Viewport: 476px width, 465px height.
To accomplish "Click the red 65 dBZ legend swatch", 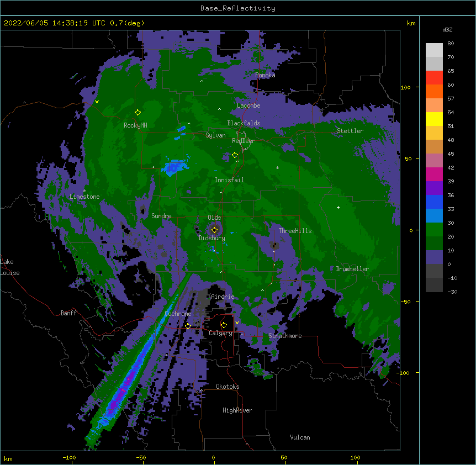I will point(434,78).
